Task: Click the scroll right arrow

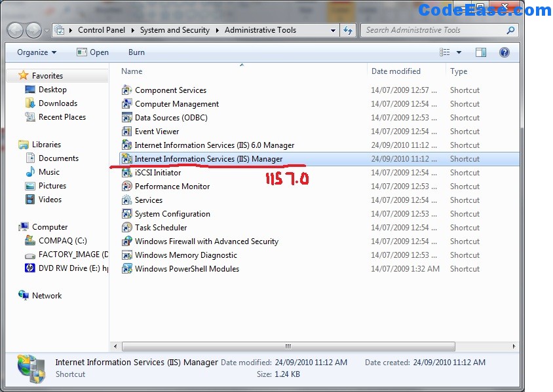Action: click(514, 347)
